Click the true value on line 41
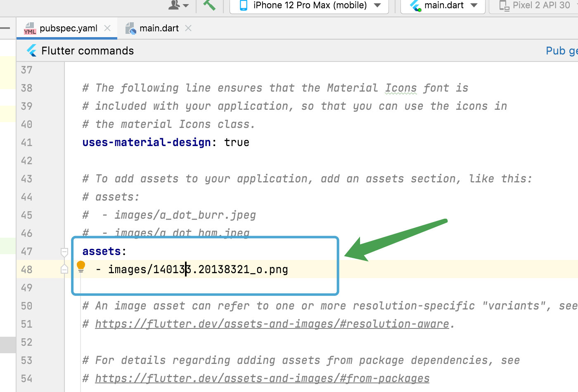 [237, 142]
